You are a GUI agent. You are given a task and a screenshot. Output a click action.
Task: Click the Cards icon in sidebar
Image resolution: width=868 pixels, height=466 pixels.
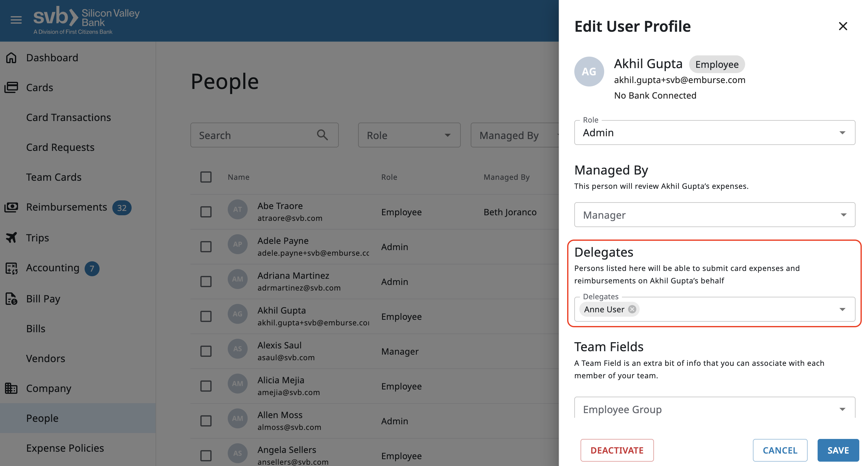point(11,87)
